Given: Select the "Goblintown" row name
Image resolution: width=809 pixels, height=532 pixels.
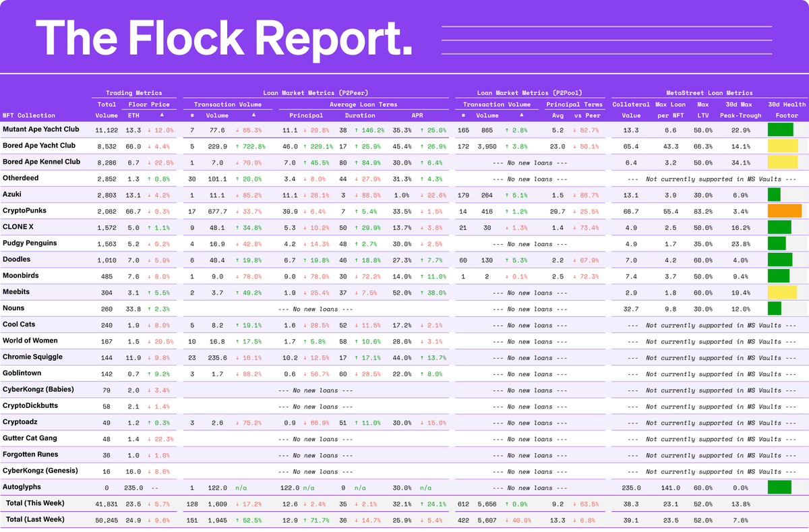Looking at the screenshot, I should [22, 373].
